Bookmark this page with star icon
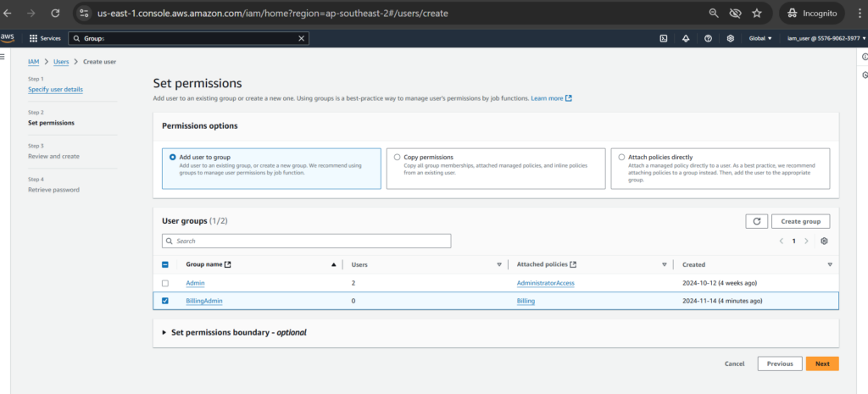The image size is (868, 394). [x=756, y=14]
